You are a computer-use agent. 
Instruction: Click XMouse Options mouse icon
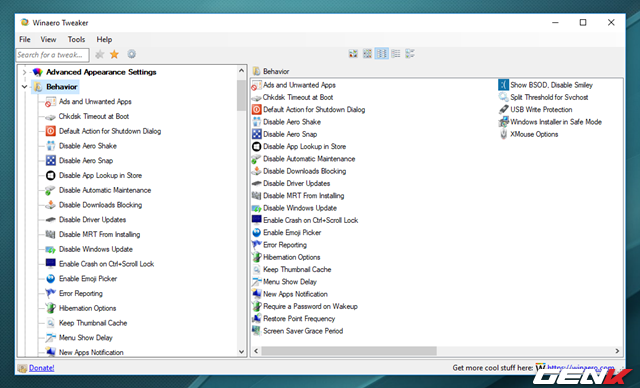click(x=503, y=134)
